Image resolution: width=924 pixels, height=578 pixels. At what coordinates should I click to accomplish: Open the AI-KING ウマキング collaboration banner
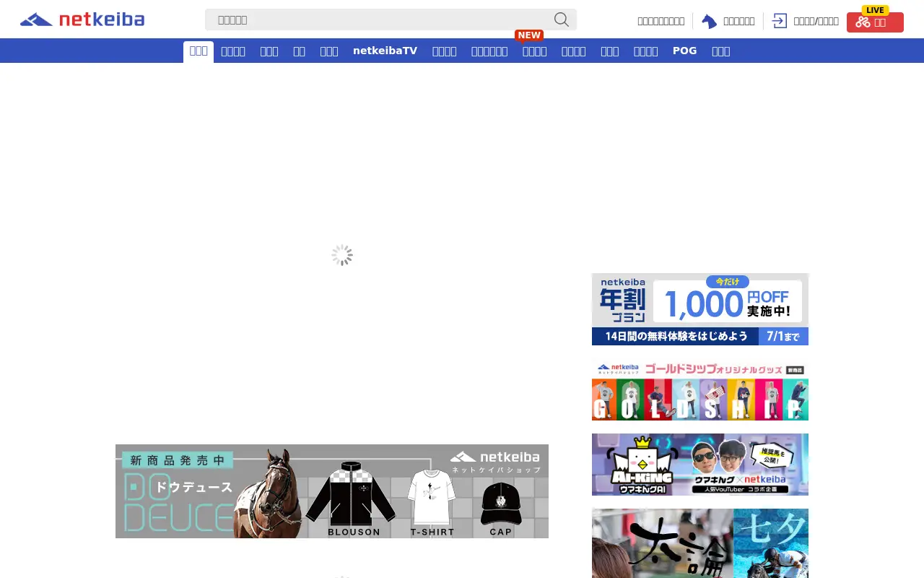(700, 465)
